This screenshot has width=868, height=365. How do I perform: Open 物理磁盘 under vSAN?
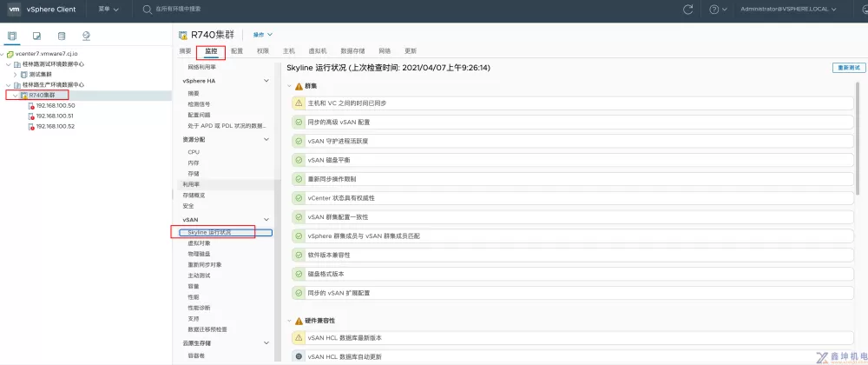199,254
